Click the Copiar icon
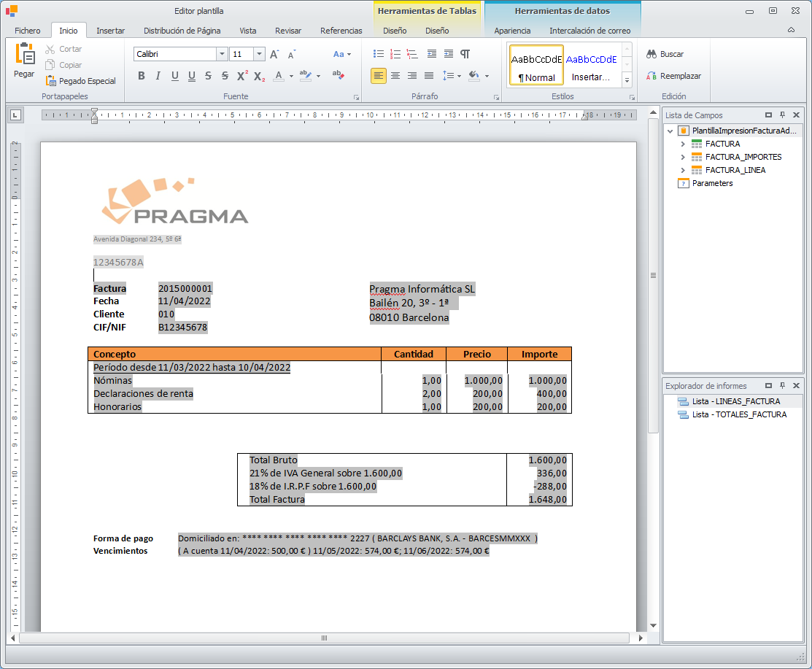 (50, 65)
